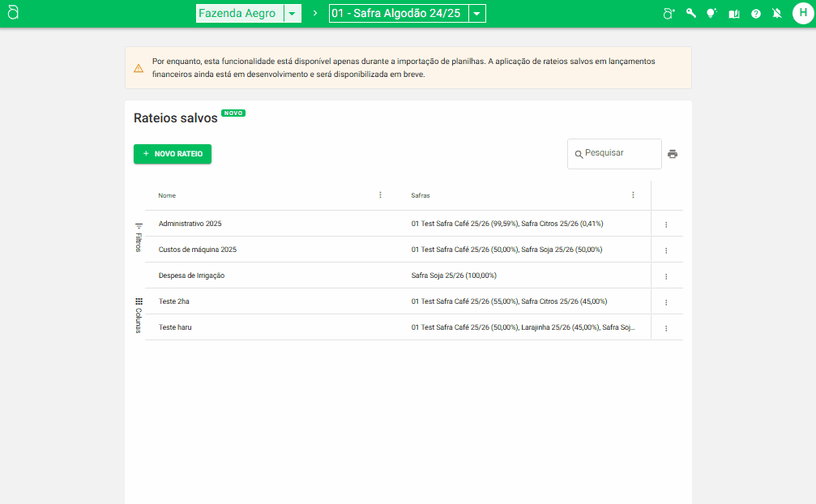Toggle the muted notifications bell
Viewport: 816px width, 504px height.
point(777,14)
